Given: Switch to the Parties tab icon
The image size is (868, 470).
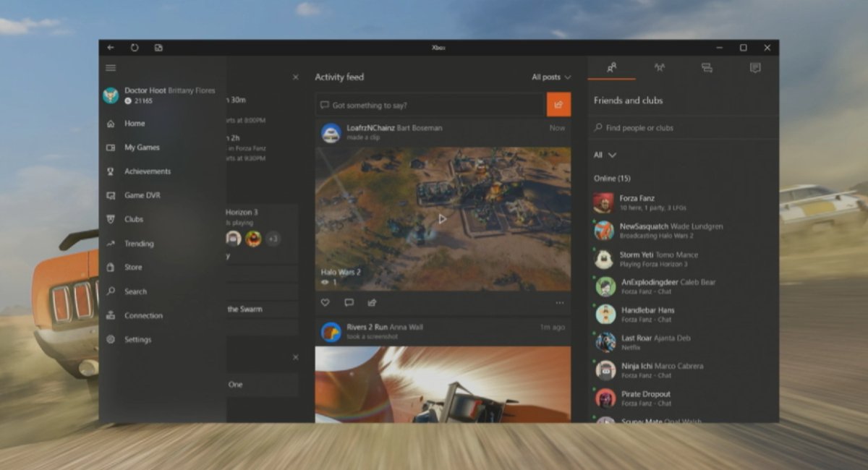Looking at the screenshot, I should pos(659,68).
